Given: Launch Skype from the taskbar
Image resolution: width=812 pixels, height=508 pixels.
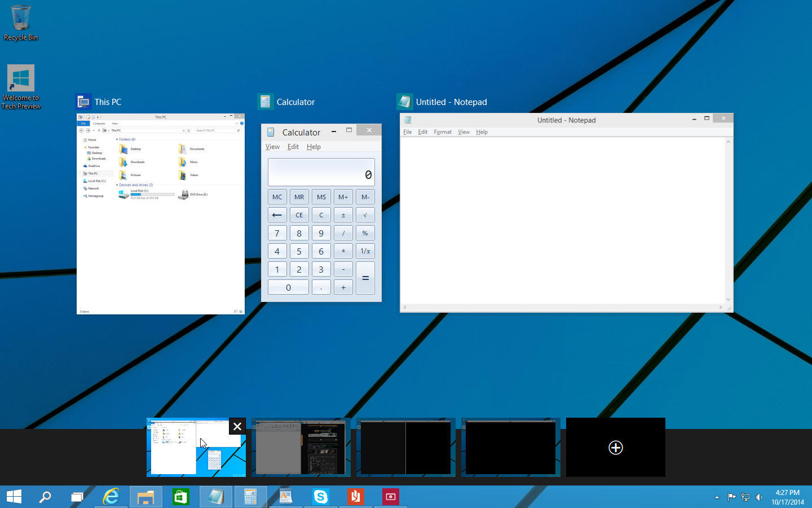Looking at the screenshot, I should [321, 497].
